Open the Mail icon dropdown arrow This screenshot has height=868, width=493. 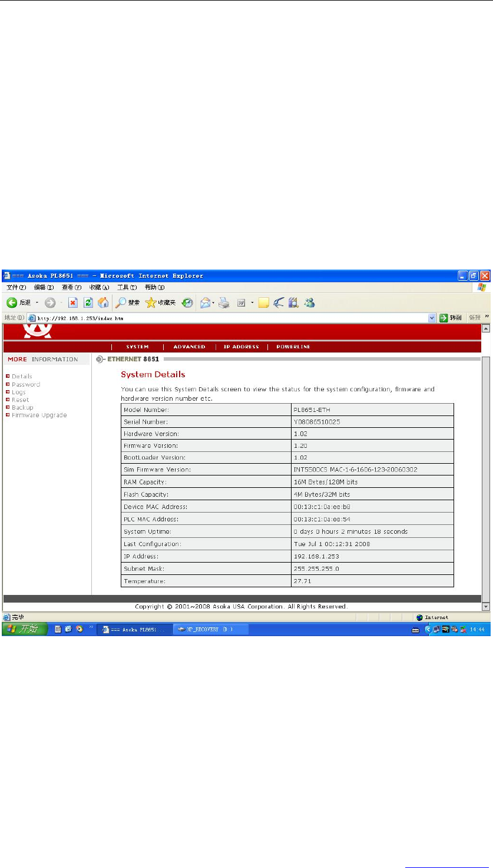(213, 302)
